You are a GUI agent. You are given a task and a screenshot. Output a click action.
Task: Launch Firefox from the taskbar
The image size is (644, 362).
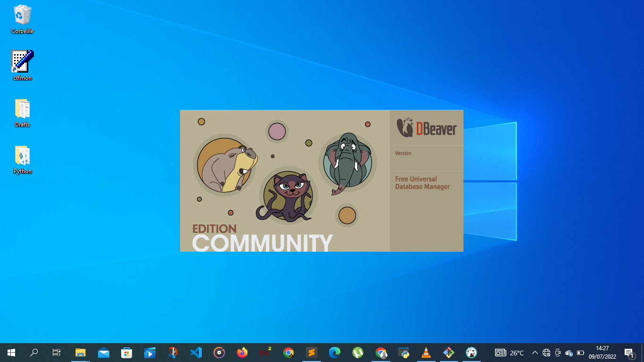point(242,352)
